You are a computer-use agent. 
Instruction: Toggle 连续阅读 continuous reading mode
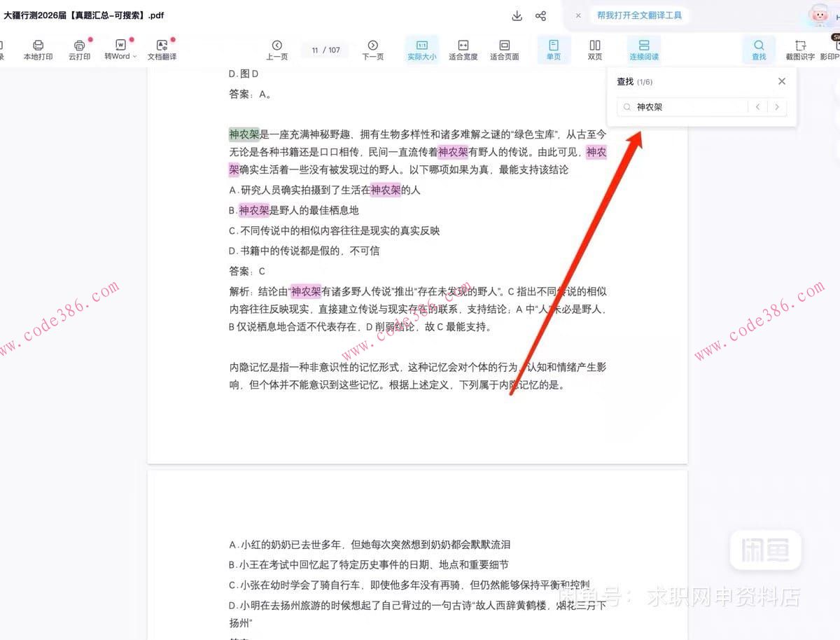pos(643,49)
